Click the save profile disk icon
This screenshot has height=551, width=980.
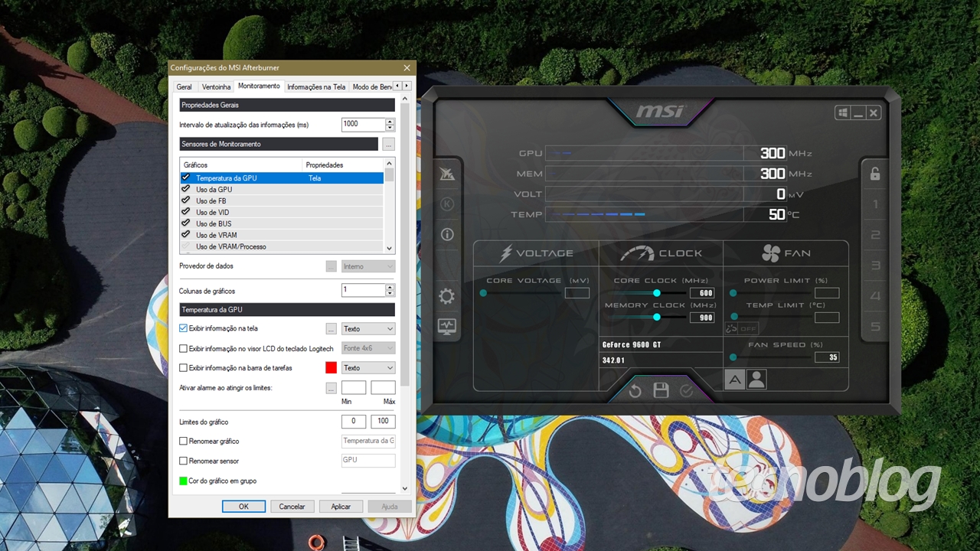pyautogui.click(x=660, y=390)
